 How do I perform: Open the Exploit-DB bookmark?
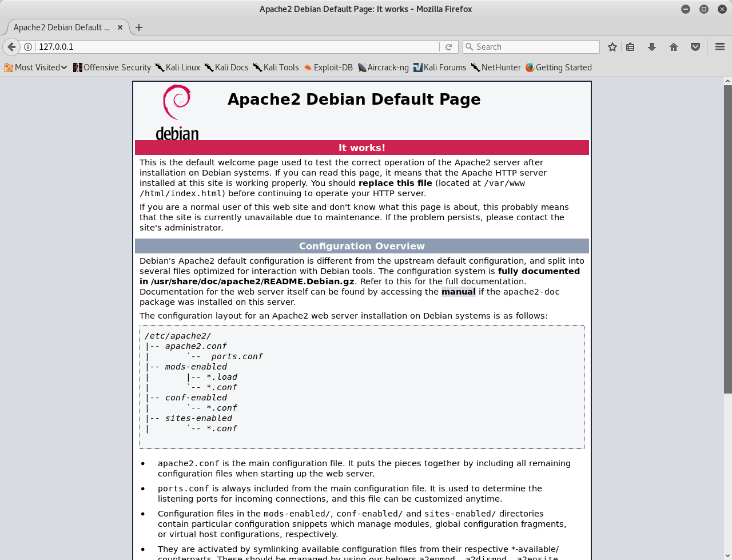[328, 67]
